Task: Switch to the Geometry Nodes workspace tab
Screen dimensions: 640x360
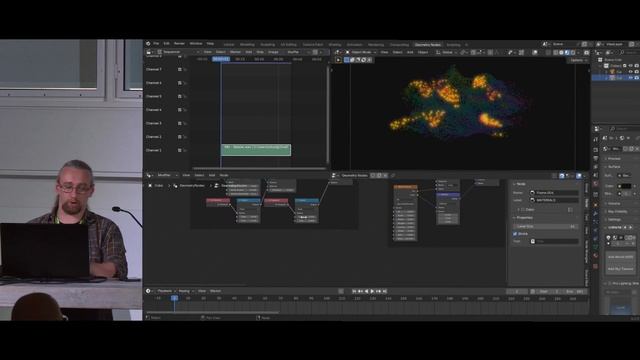Action: [428, 44]
